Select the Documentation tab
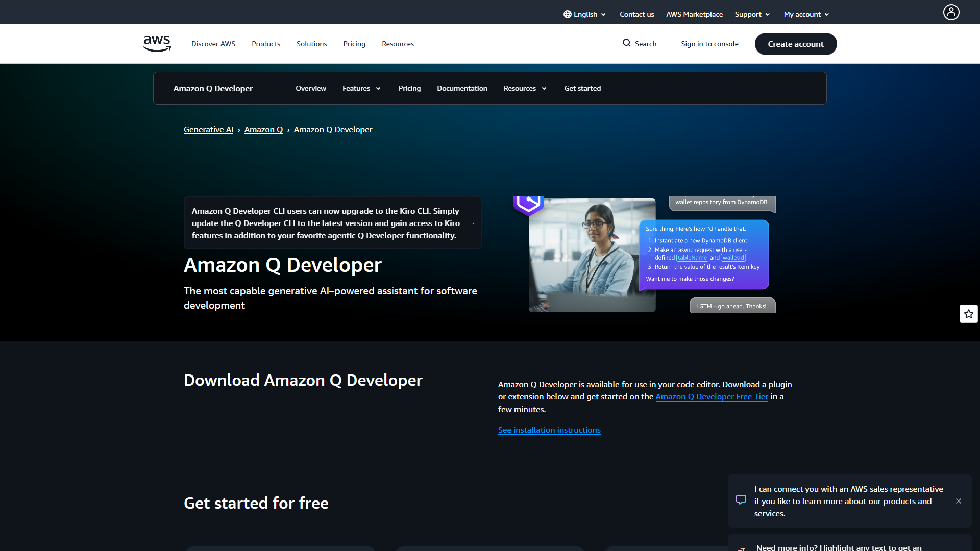The height and width of the screenshot is (551, 980). [462, 88]
